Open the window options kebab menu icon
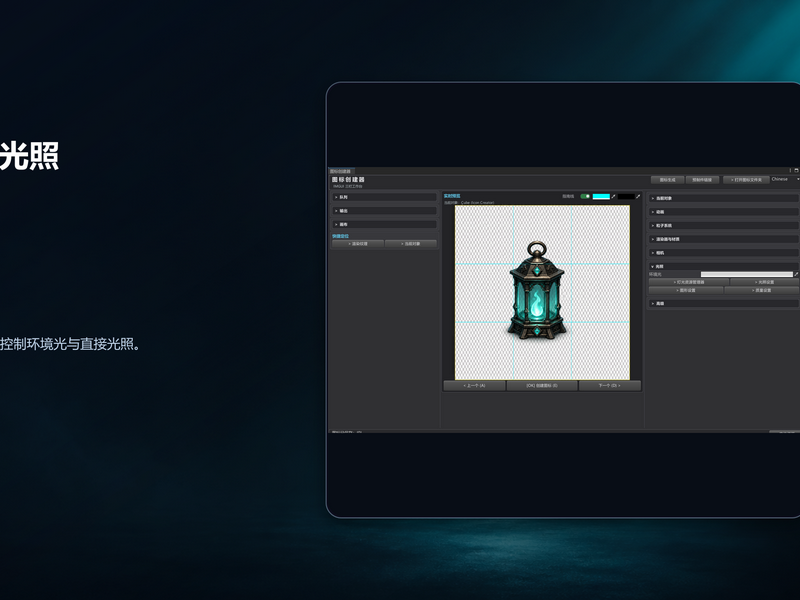This screenshot has width=800, height=600. point(790,170)
